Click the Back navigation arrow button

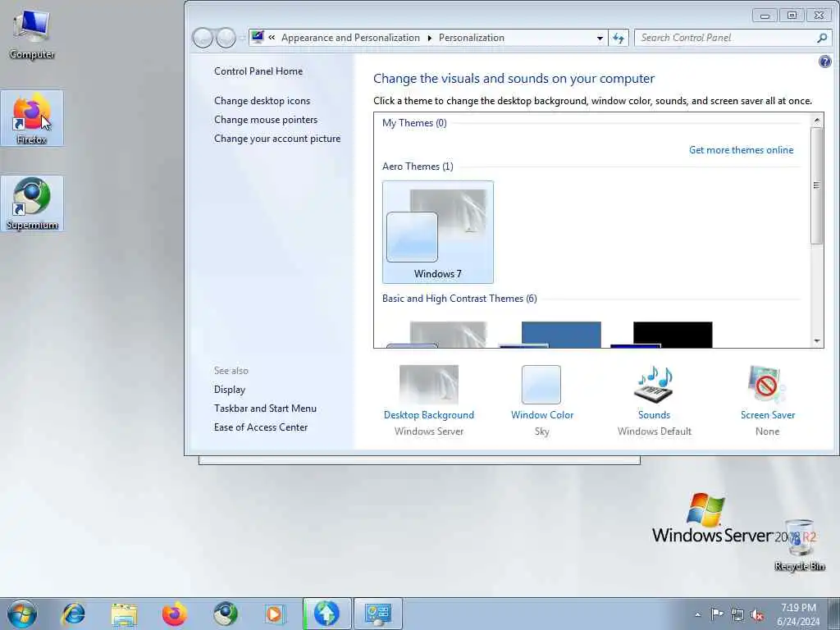[203, 38]
